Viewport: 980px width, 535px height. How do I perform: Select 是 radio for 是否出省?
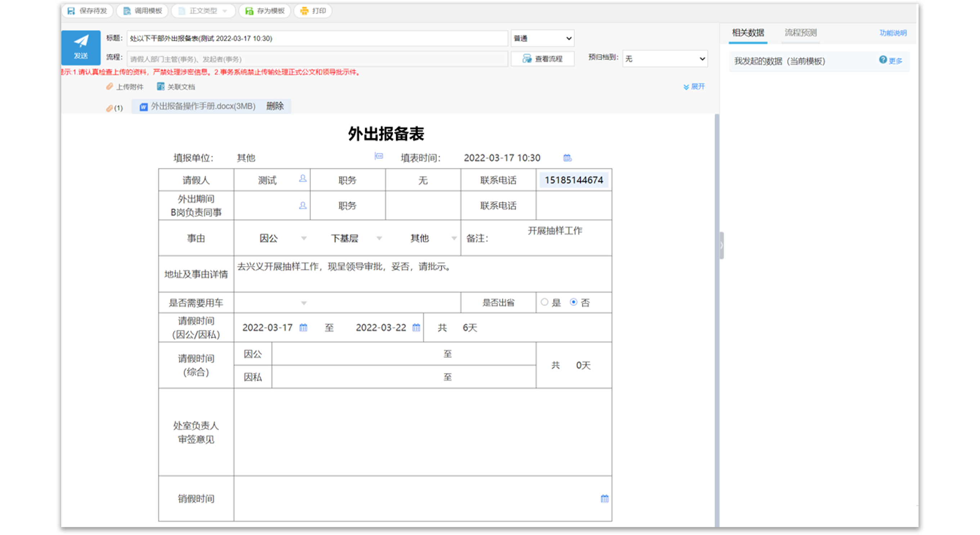tap(545, 302)
